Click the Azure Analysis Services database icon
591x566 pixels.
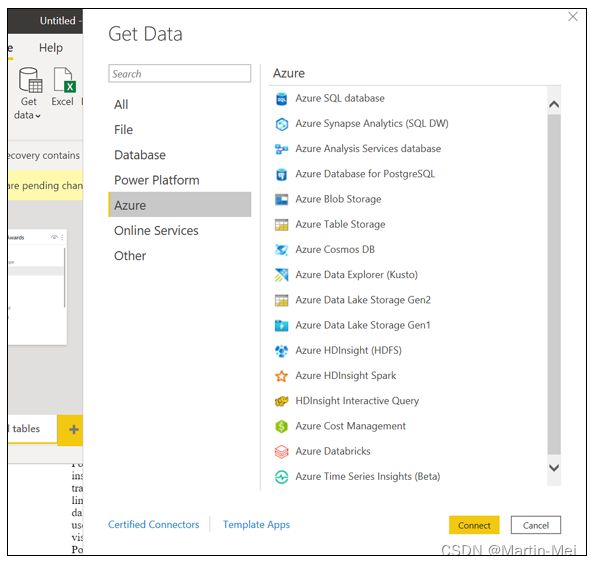pyautogui.click(x=282, y=149)
